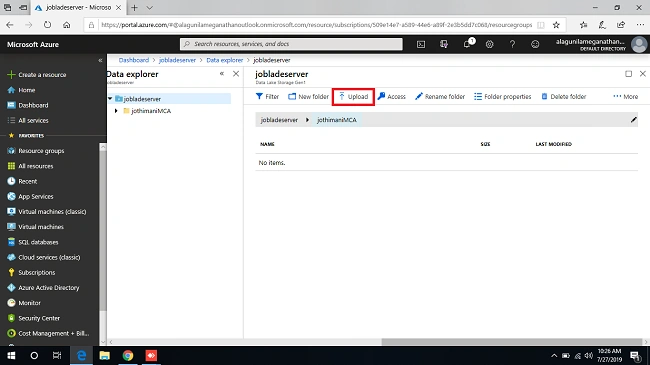This screenshot has width=650, height=365.
Task: Click the account avatar picture
Action: click(639, 44)
